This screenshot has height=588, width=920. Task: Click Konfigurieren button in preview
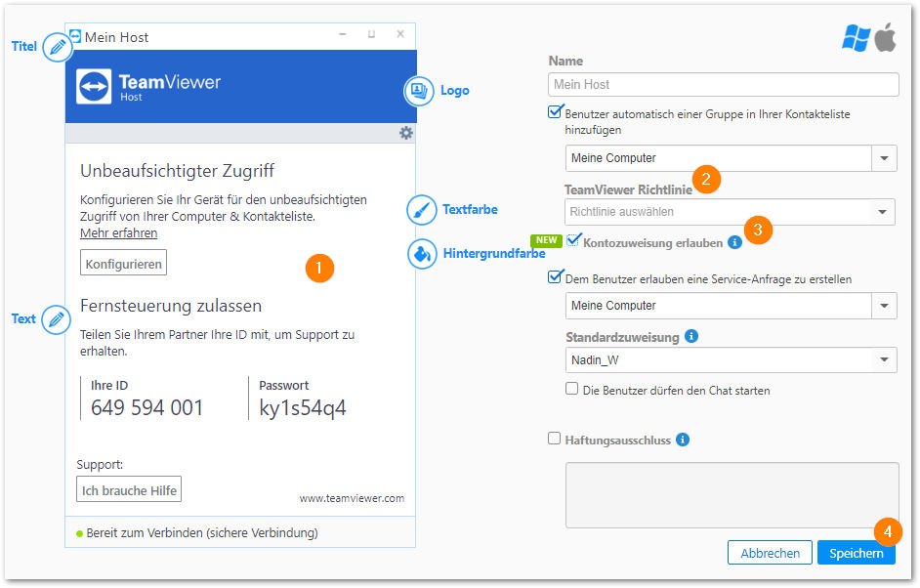click(x=124, y=263)
